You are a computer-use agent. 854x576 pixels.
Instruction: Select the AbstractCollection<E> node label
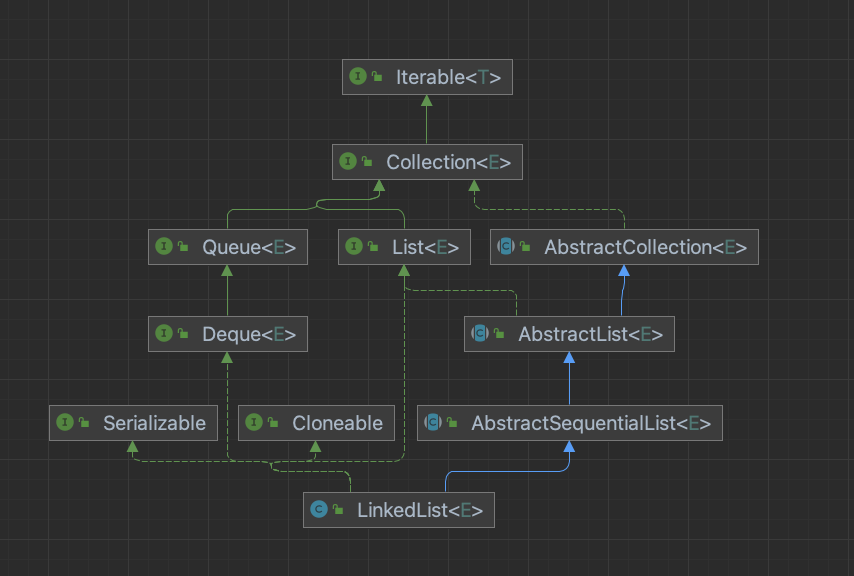click(x=645, y=247)
